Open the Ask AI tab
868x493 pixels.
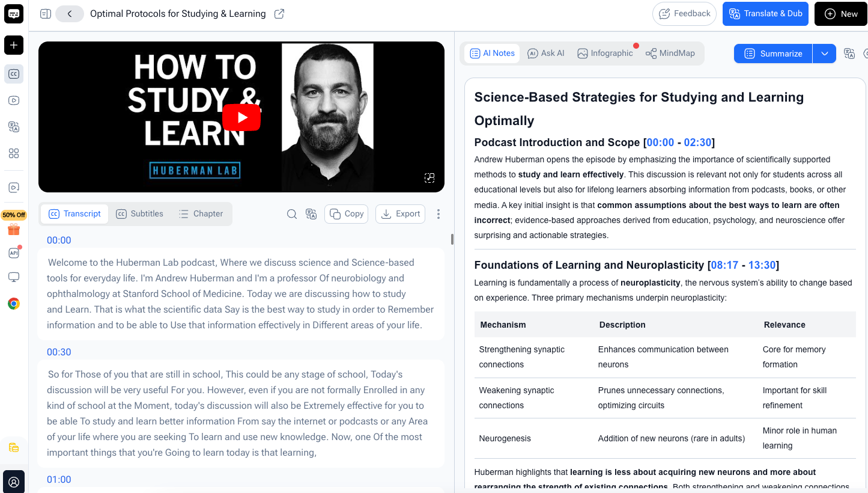tap(546, 54)
